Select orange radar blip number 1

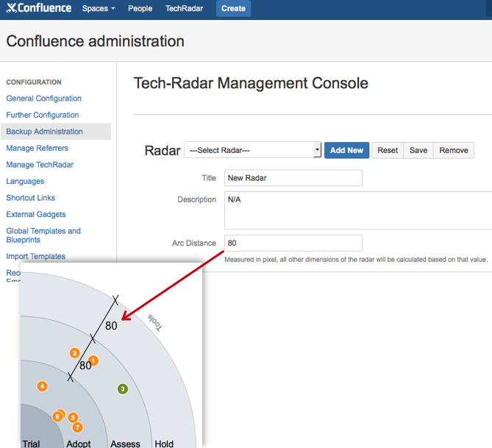point(93,360)
